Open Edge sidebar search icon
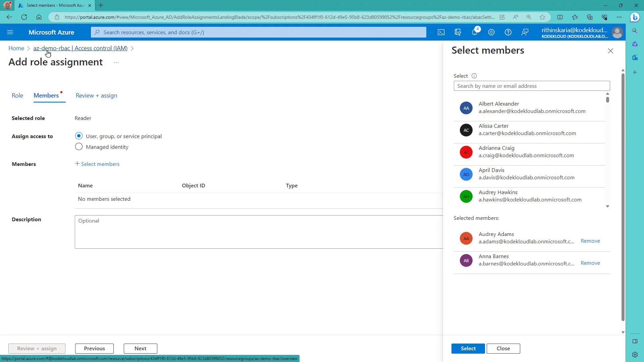 (635, 31)
